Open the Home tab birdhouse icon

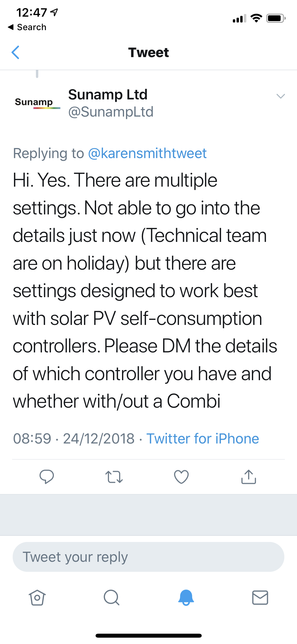point(37,597)
